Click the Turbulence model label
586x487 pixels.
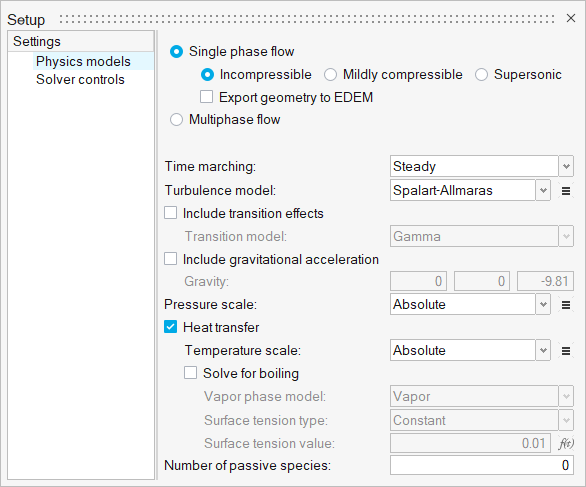(x=220, y=191)
